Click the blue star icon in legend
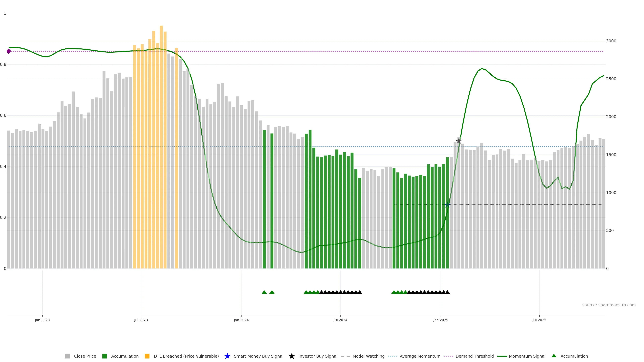644x362 pixels. 227,356
